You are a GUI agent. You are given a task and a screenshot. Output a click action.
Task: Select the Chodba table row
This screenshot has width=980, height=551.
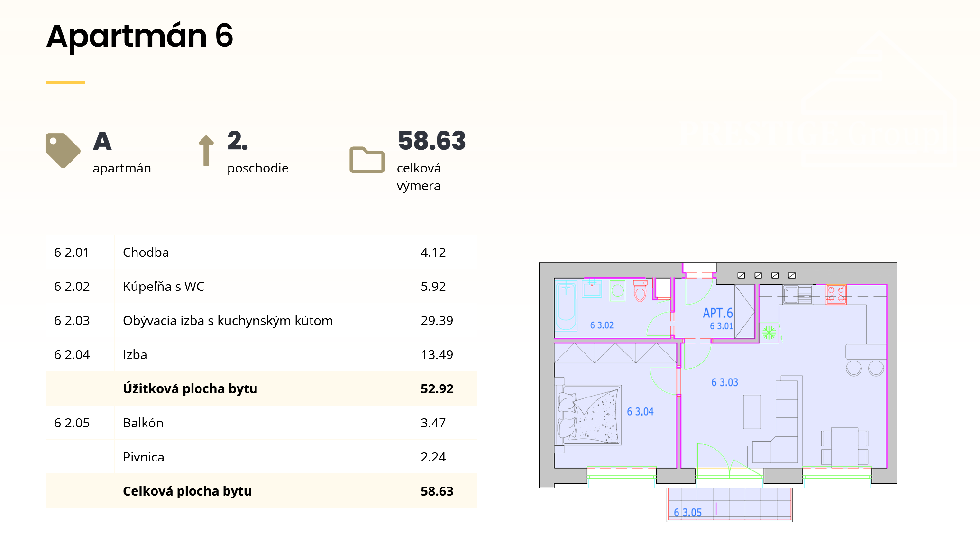coord(261,253)
